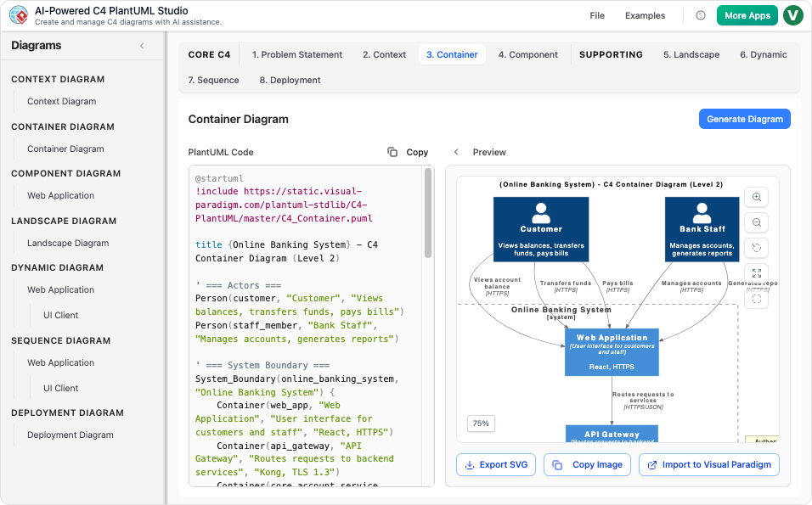Zoom out of the diagram preview
This screenshot has height=505, width=812.
pyautogui.click(x=756, y=222)
